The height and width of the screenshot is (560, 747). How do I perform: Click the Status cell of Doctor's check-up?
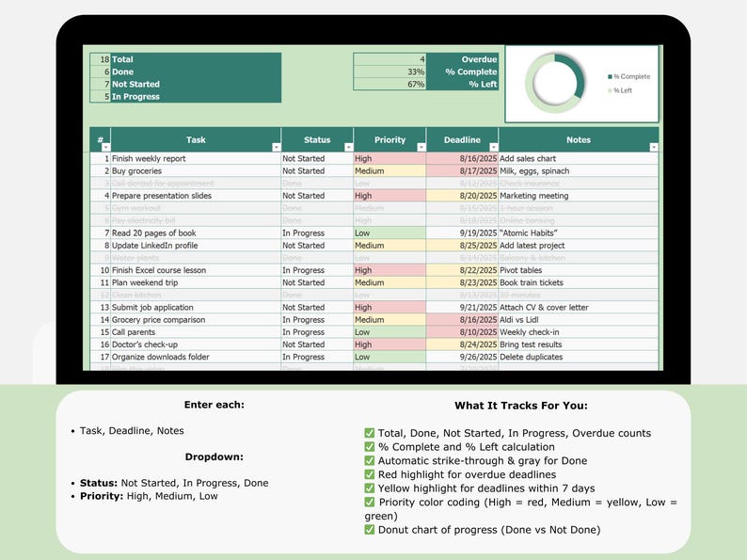coord(317,344)
